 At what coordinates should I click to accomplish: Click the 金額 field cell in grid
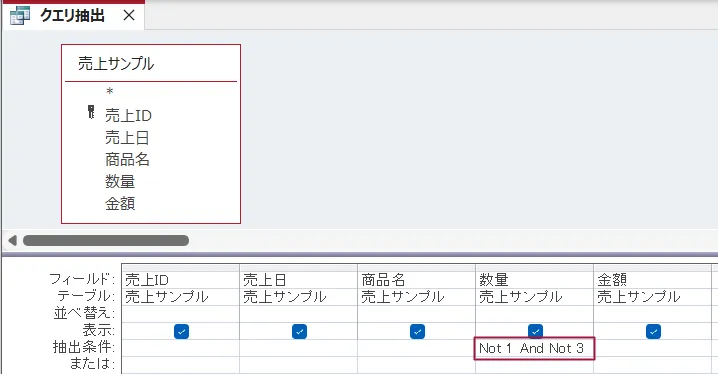coord(653,280)
